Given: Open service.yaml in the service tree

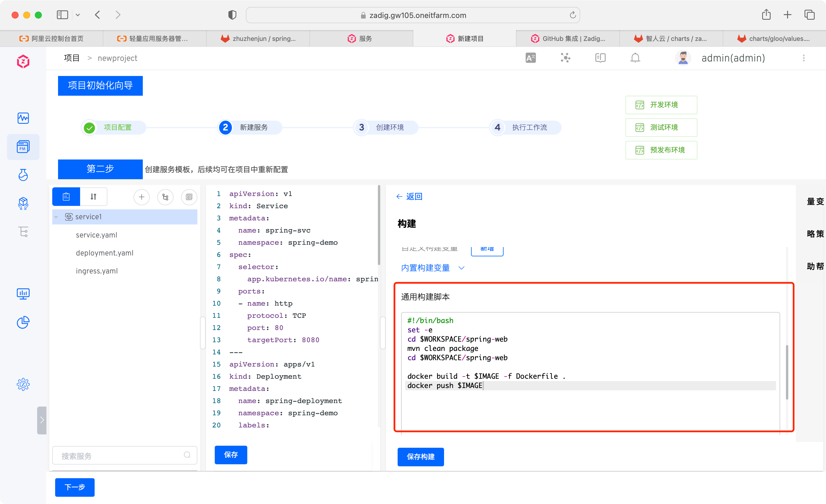Looking at the screenshot, I should point(97,235).
